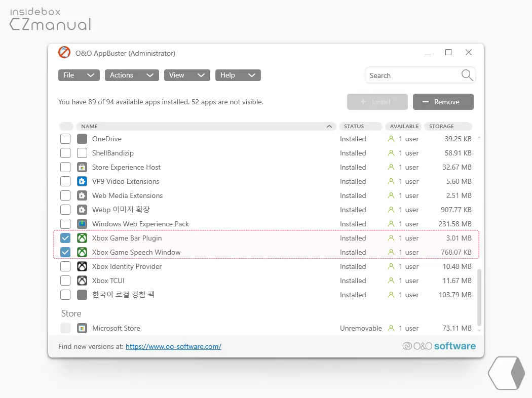The image size is (532, 398).
Task: Expand the View menu chevron
Action: 201,75
